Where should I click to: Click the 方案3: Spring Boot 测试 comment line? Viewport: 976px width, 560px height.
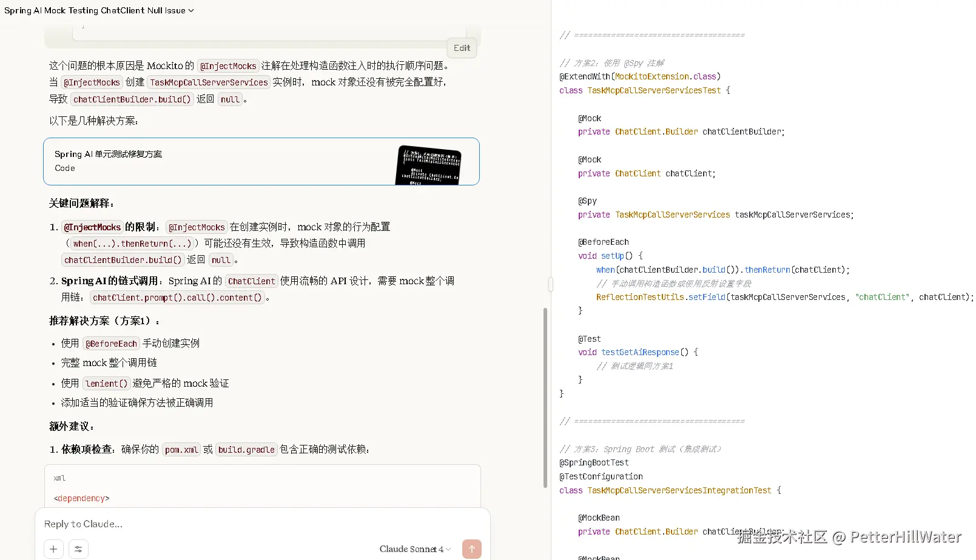click(x=640, y=449)
